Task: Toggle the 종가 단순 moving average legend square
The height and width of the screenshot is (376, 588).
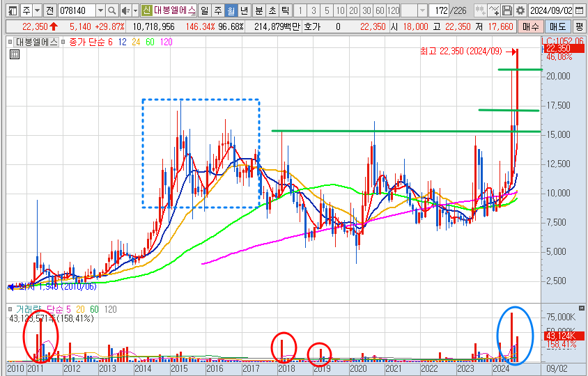Action: 63,42
